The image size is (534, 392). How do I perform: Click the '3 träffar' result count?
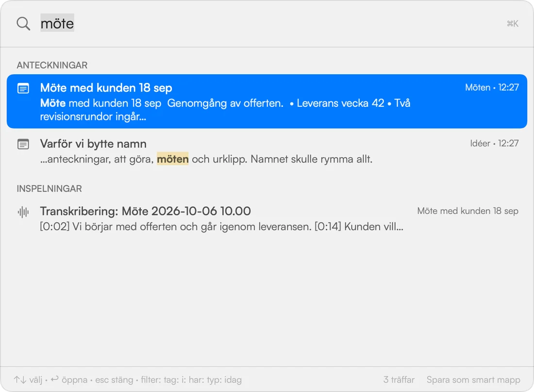coord(399,380)
